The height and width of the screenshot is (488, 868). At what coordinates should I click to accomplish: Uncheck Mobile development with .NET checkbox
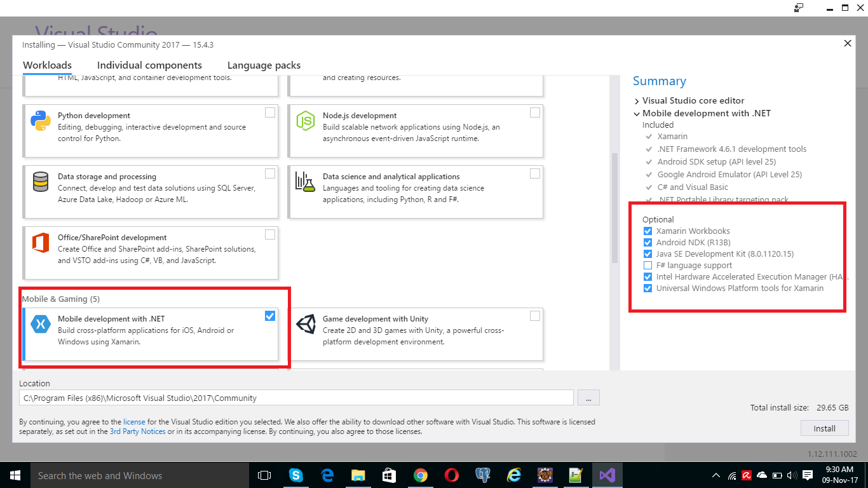[x=270, y=316]
